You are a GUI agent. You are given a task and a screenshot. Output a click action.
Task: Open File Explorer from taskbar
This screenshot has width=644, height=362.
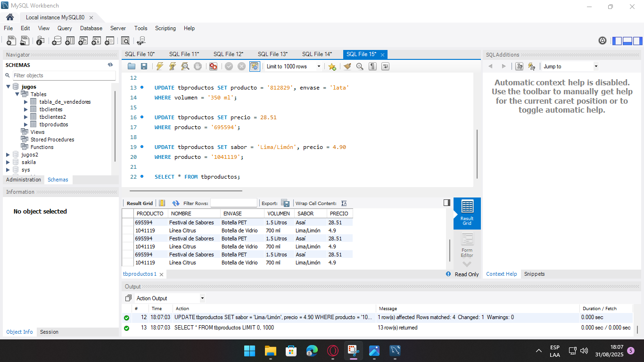[270, 351]
